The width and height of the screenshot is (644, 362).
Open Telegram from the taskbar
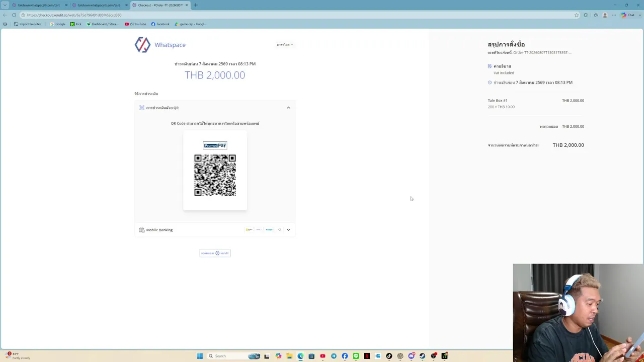pos(334,356)
